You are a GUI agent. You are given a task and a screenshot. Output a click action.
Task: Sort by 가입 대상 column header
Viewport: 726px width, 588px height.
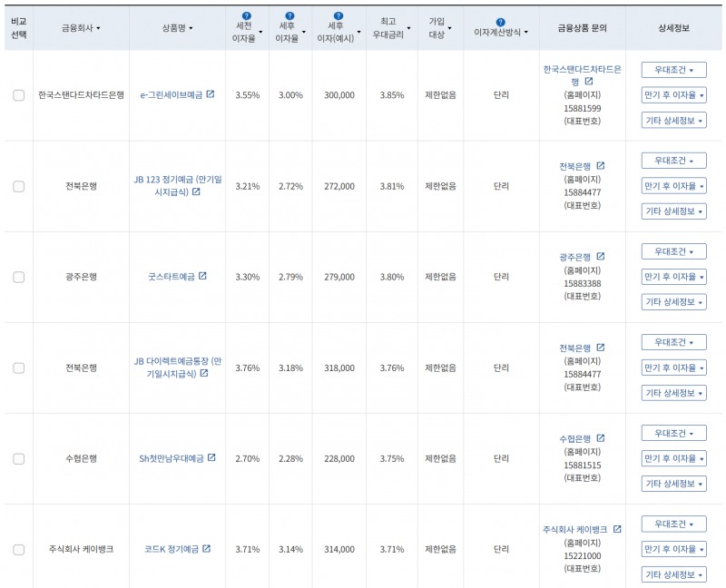click(440, 28)
